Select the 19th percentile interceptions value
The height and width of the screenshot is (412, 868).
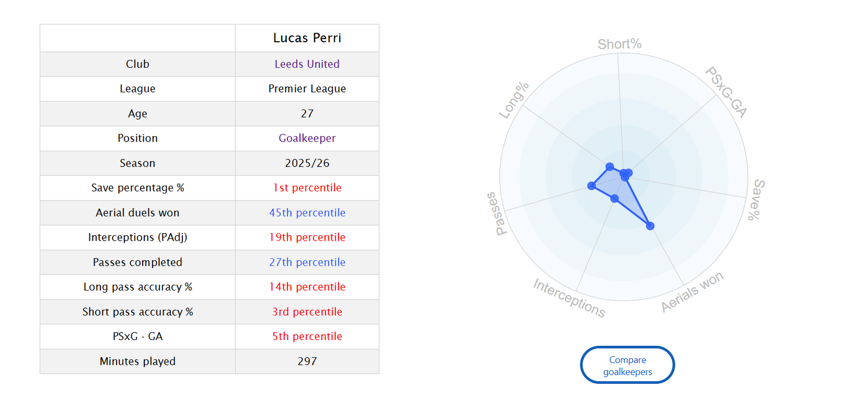[x=307, y=237]
